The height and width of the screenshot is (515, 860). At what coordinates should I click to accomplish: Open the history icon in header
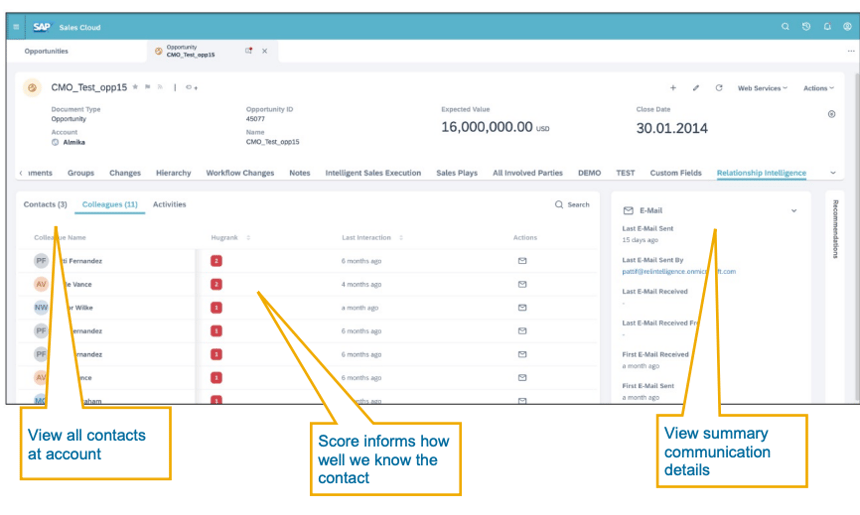(806, 26)
